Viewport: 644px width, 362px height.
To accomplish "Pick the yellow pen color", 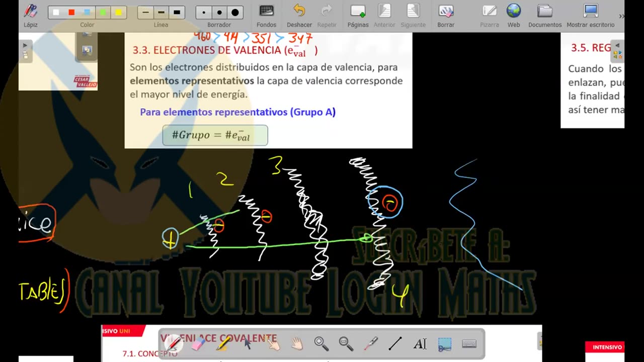I will click(118, 13).
